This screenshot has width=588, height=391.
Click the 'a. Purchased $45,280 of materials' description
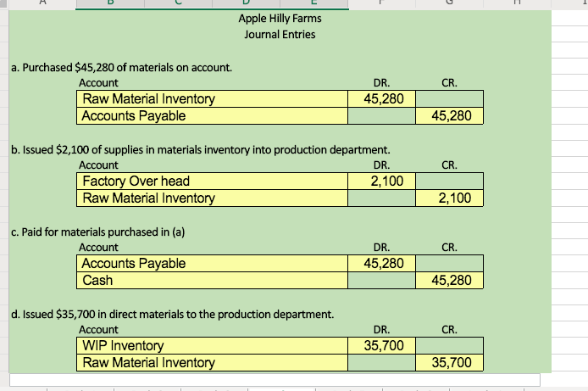click(x=121, y=68)
